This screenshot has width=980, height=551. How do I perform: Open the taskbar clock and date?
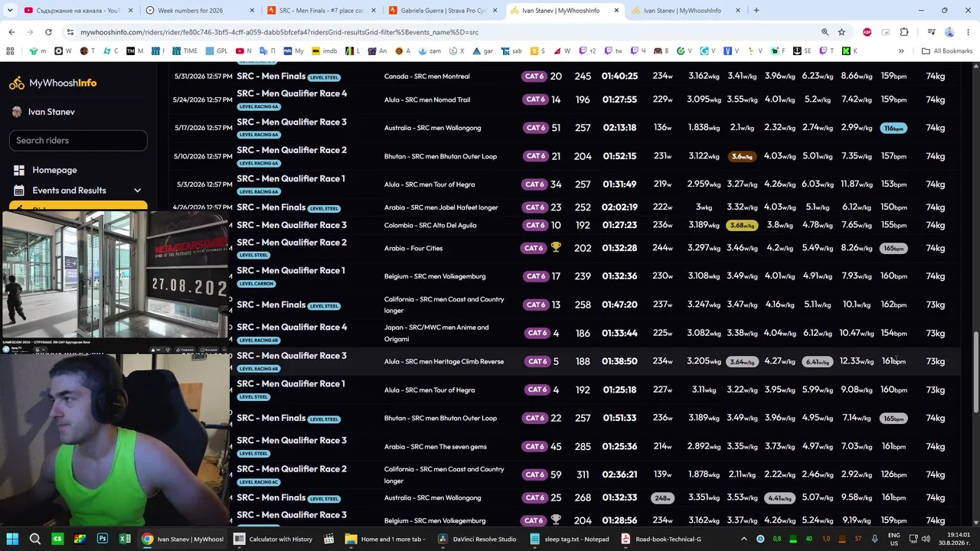[x=952, y=539]
